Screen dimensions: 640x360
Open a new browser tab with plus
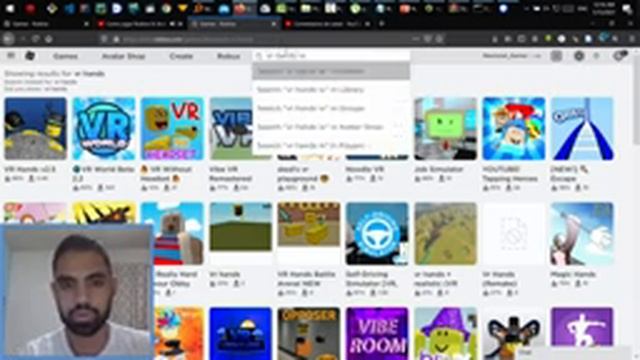coord(382,24)
